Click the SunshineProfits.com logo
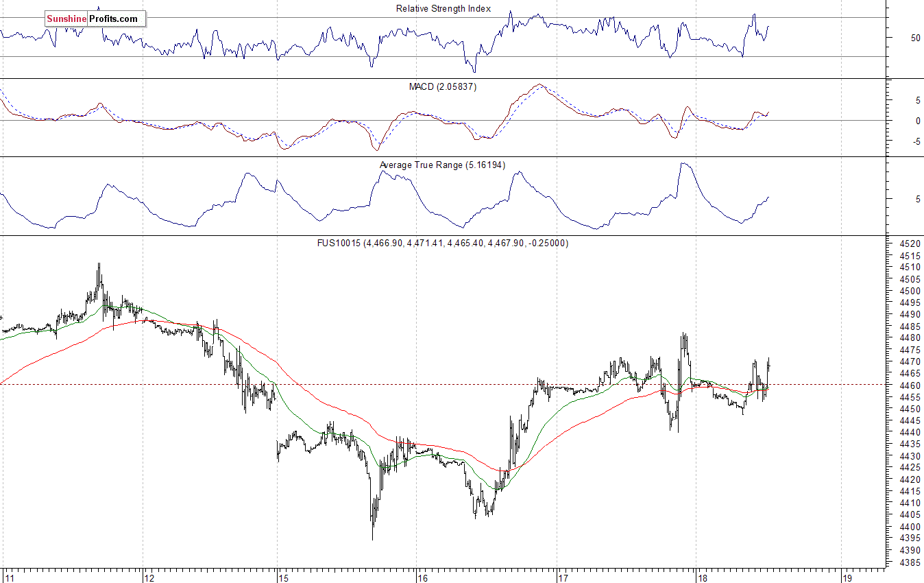This screenshot has width=924, height=583. (95, 19)
